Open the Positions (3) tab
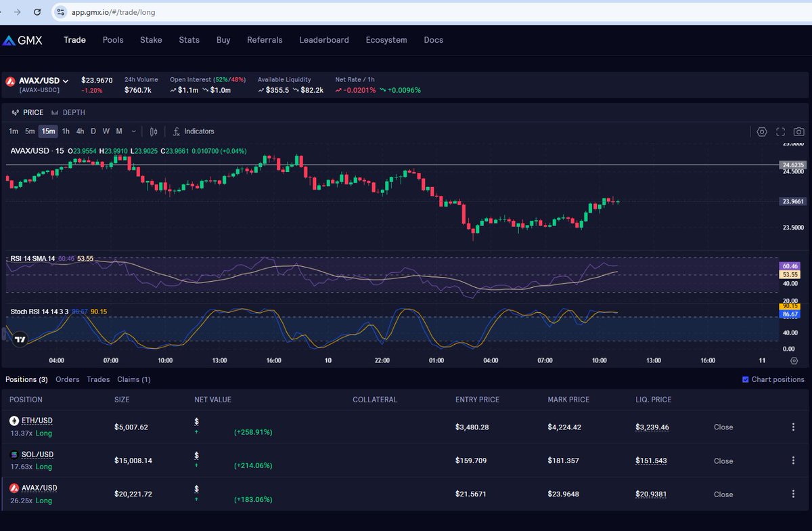 [x=26, y=379]
